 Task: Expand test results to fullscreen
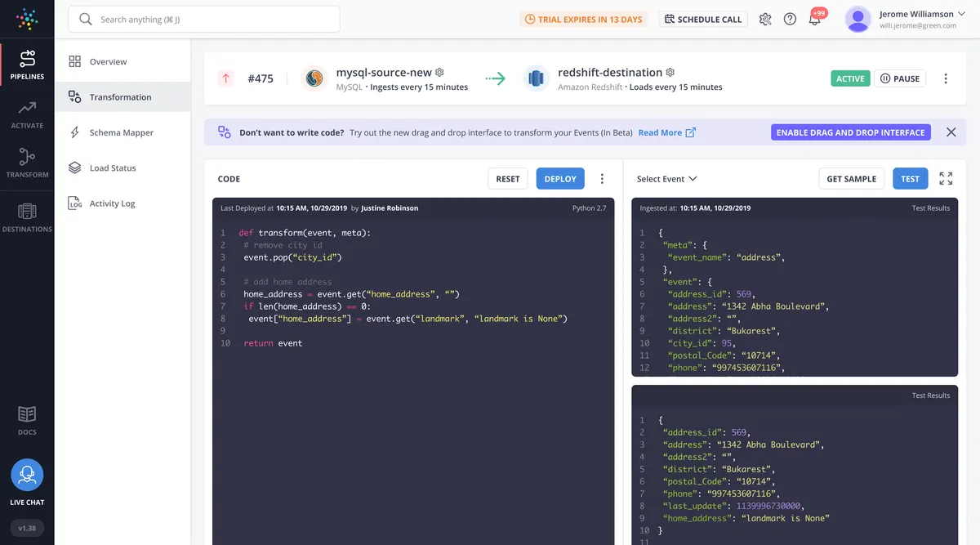point(946,179)
